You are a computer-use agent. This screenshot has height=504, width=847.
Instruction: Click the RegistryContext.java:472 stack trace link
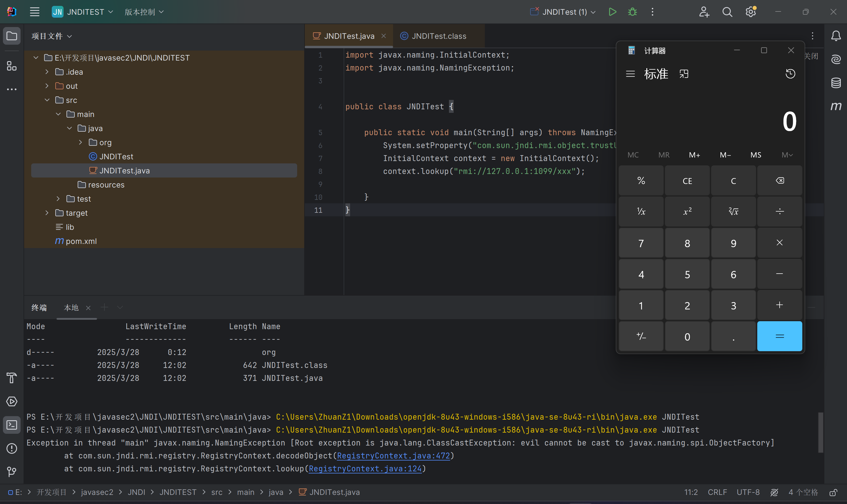tap(393, 456)
